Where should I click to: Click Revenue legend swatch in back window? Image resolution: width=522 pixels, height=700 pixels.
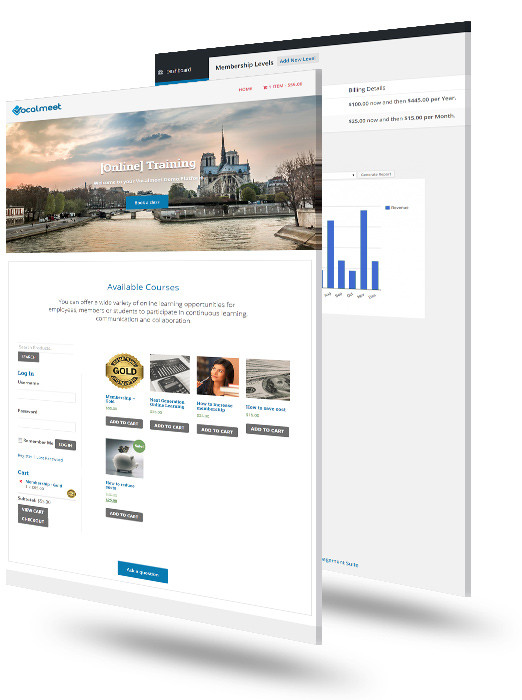coord(387,208)
